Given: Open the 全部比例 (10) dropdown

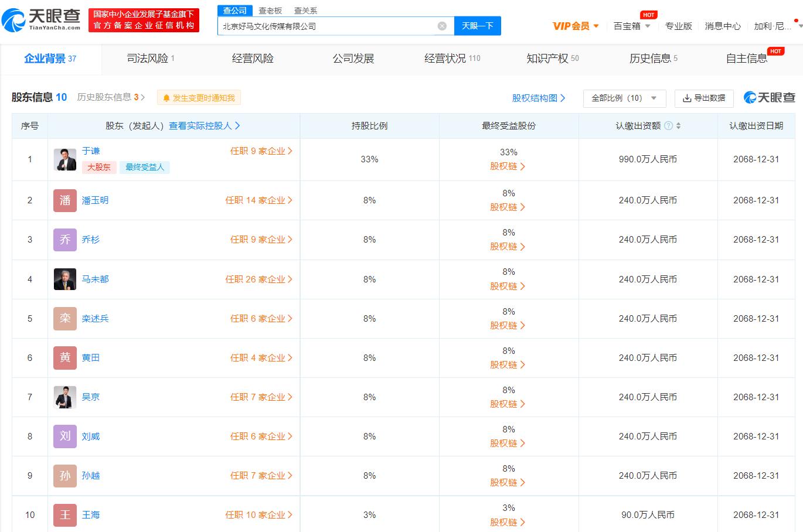Looking at the screenshot, I should (624, 98).
